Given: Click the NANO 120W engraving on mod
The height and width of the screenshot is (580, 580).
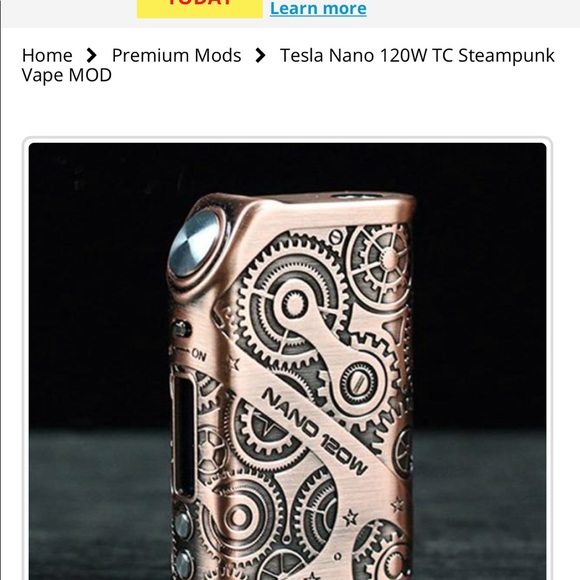Looking at the screenshot, I should tap(314, 431).
